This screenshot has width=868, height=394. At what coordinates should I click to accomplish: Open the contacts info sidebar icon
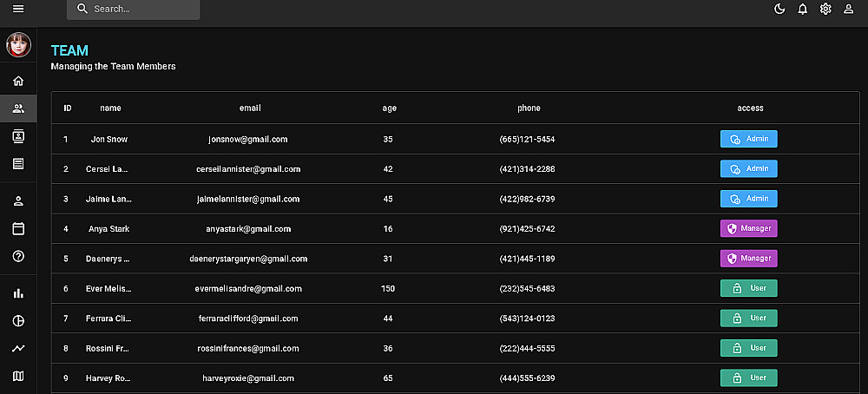click(x=18, y=136)
